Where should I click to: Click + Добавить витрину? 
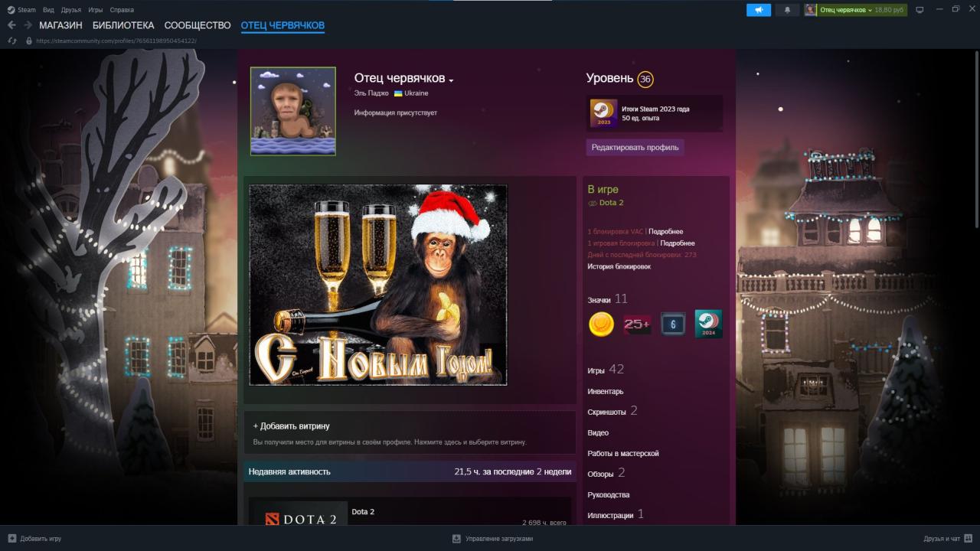click(292, 426)
